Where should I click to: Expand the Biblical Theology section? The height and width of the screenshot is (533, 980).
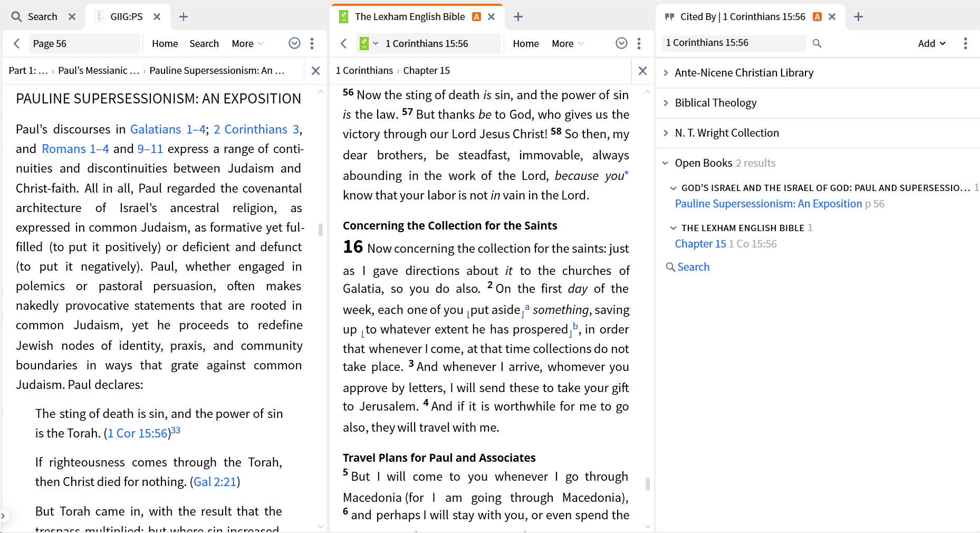(666, 103)
